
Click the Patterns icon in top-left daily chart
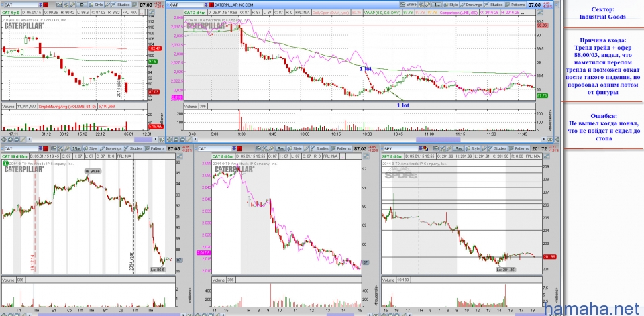[134, 5]
